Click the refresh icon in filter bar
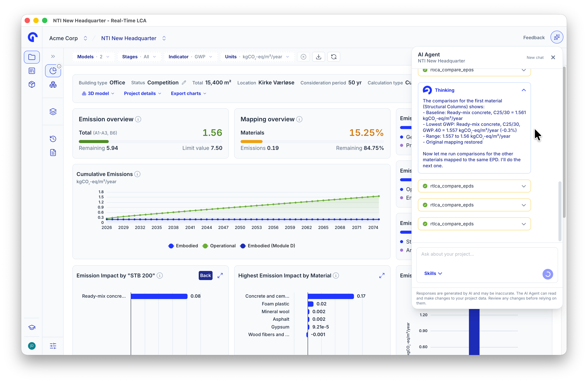 point(334,57)
